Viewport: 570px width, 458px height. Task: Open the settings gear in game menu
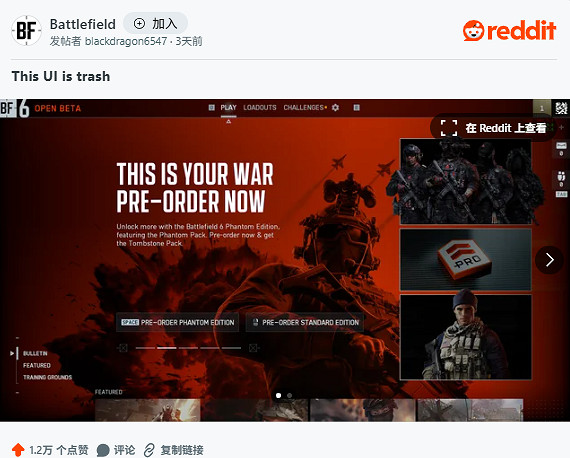point(335,108)
